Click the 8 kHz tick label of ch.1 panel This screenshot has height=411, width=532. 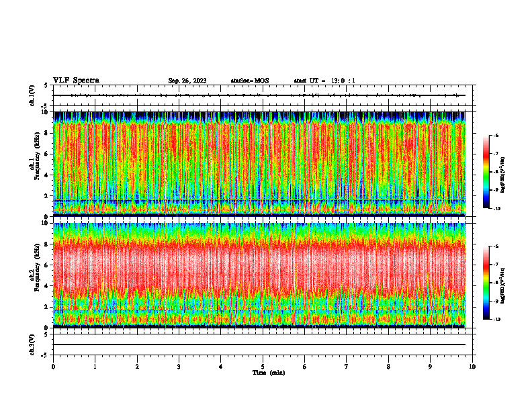(x=46, y=133)
